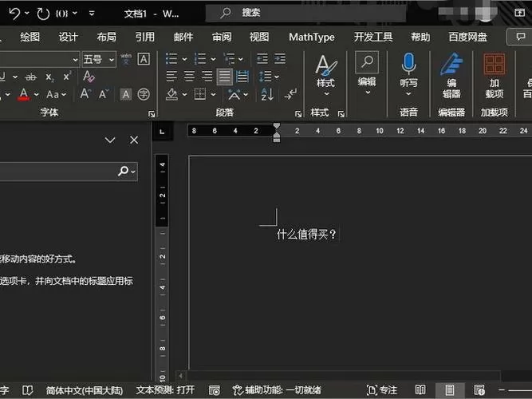This screenshot has height=399, width=532.
Task: Switch to the 引用 tab
Action: click(x=145, y=37)
